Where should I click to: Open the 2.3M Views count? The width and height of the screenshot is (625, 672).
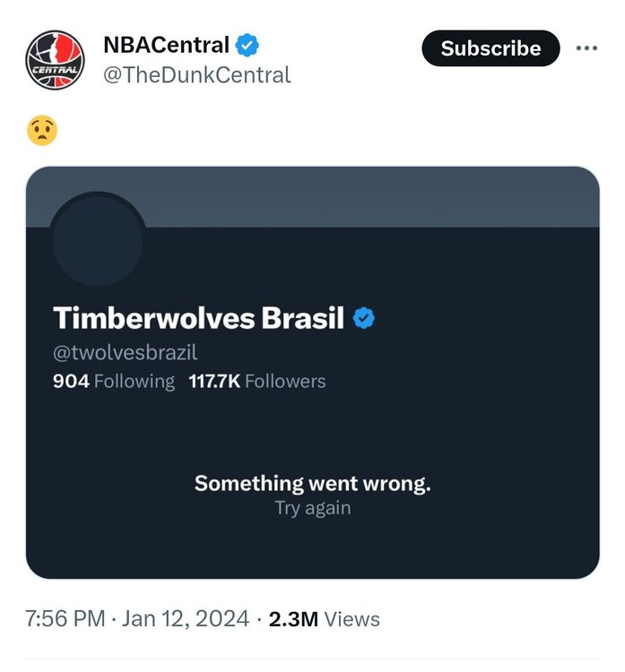point(324,619)
